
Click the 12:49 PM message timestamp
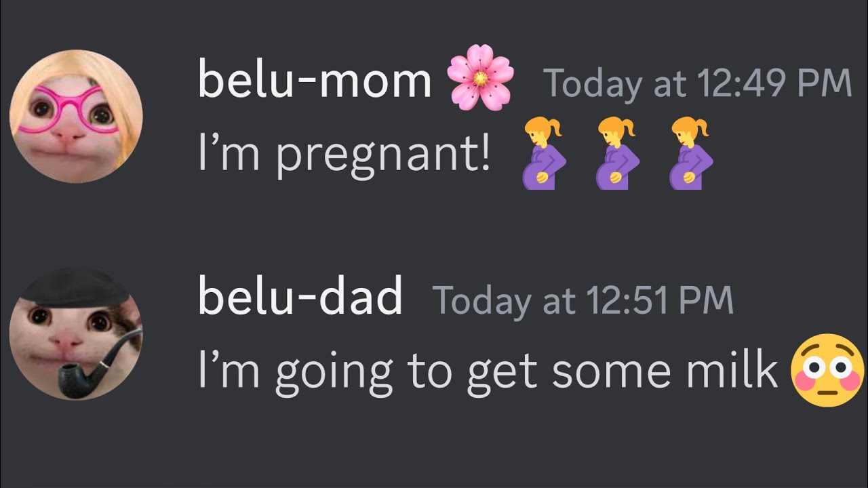pyautogui.click(x=698, y=83)
